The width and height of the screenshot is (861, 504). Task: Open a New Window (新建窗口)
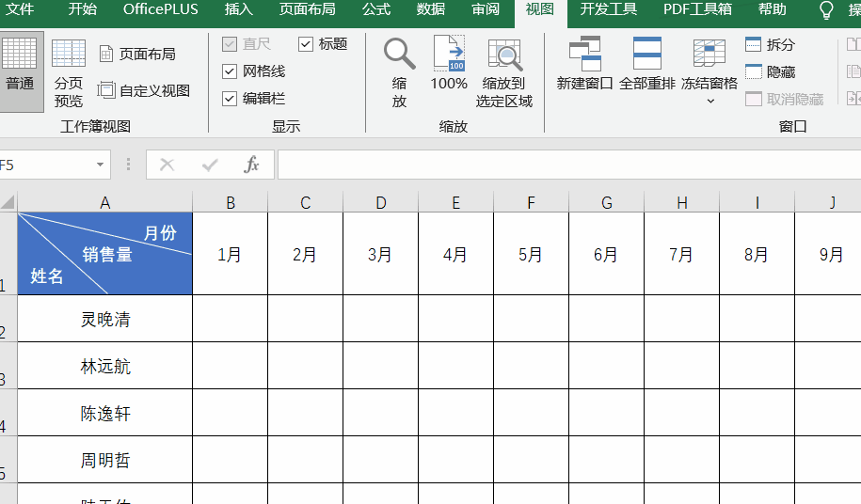[584, 64]
